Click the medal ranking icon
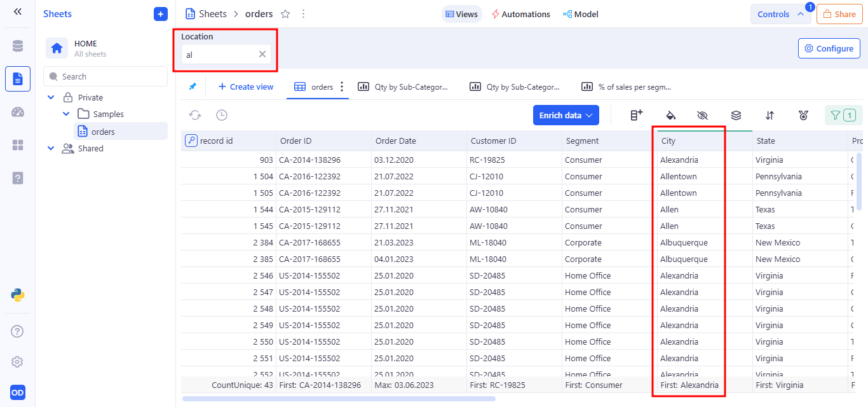The image size is (868, 407). point(804,115)
